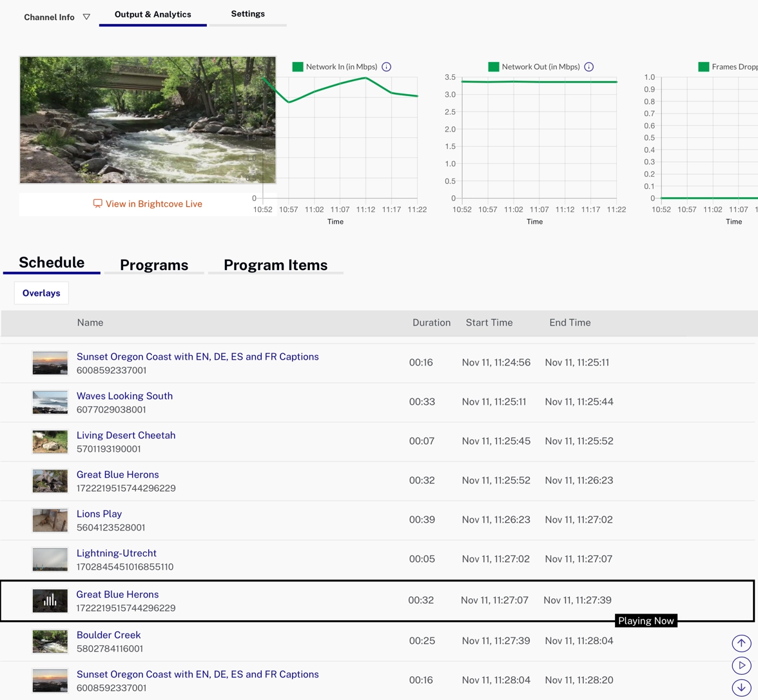Toggle the Network Out green legend box
The width and height of the screenshot is (758, 700).
pyautogui.click(x=494, y=67)
